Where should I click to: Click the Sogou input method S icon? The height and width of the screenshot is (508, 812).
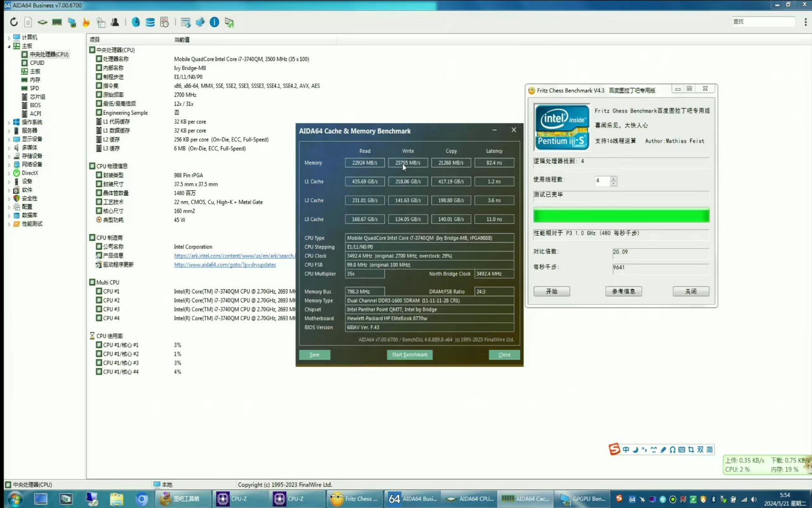pyautogui.click(x=614, y=449)
